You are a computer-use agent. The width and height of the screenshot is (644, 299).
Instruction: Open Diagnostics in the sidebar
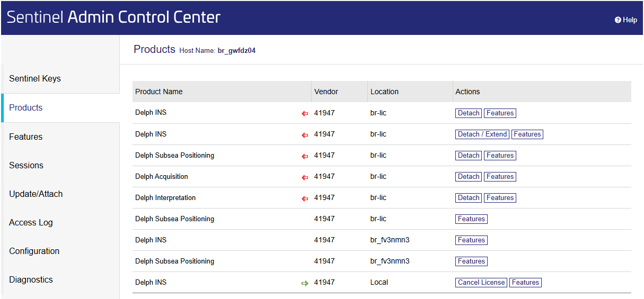pos(31,279)
